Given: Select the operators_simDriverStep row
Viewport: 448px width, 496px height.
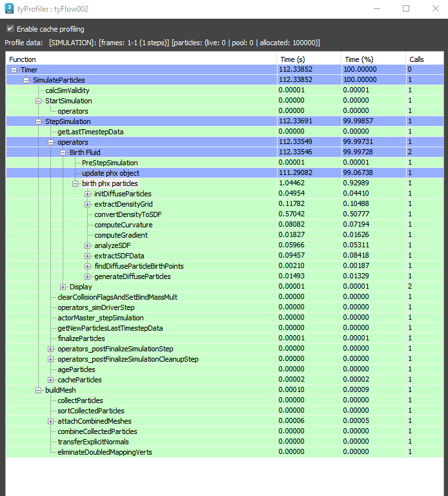Looking at the screenshot, I should coord(225,307).
